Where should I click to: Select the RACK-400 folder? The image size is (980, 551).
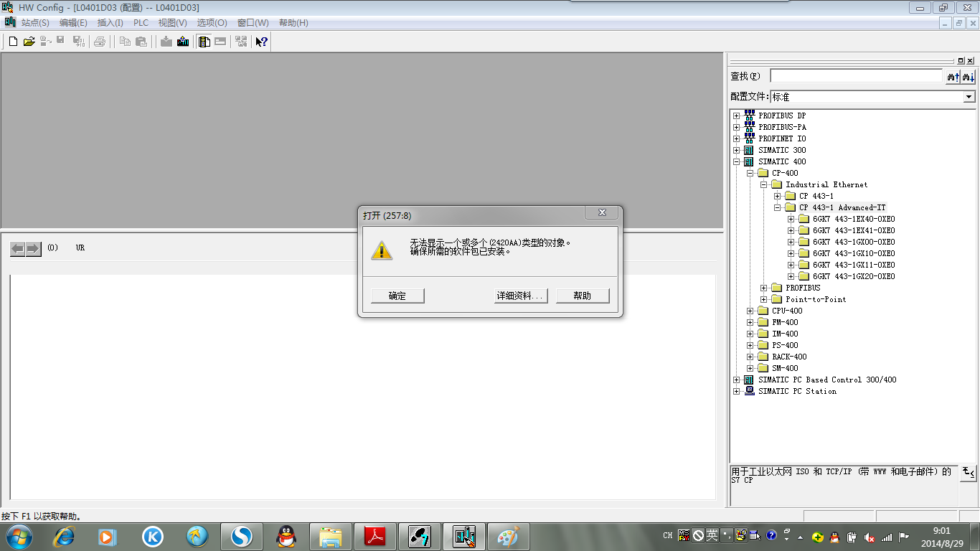[x=789, y=357]
